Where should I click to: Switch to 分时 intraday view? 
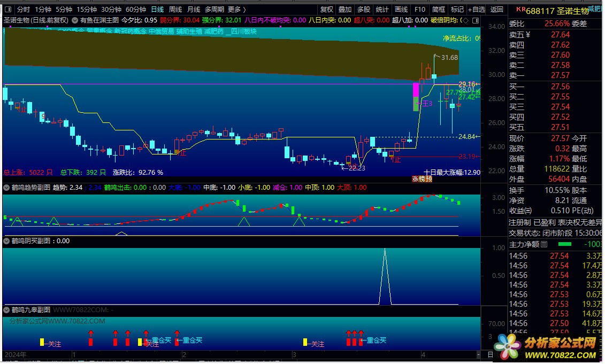click(x=23, y=9)
